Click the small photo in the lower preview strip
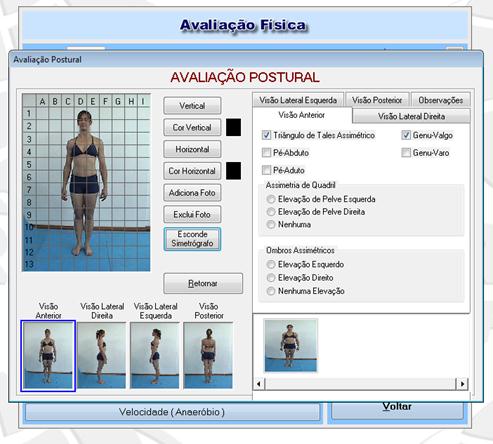Image resolution: width=493 pixels, height=444 pixels. (290, 345)
